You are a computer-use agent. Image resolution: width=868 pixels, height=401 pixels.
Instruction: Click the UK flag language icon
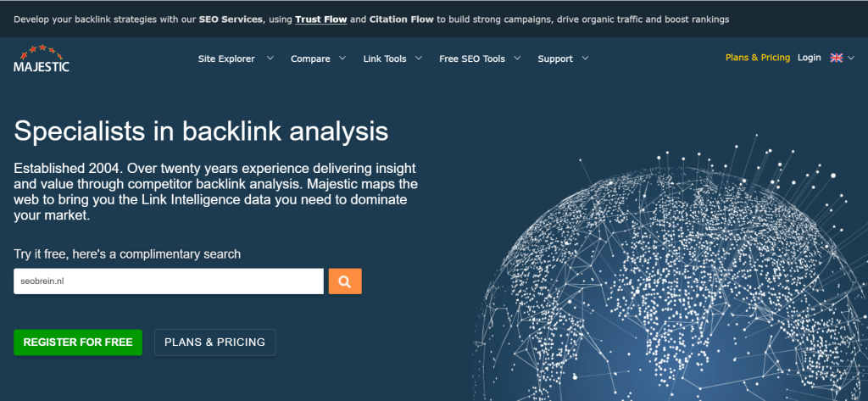pos(836,58)
